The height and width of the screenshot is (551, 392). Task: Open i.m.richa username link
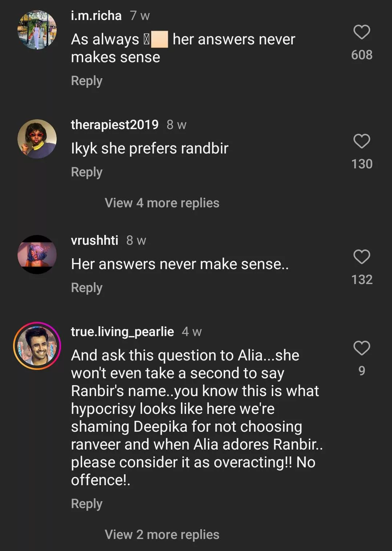(x=96, y=16)
